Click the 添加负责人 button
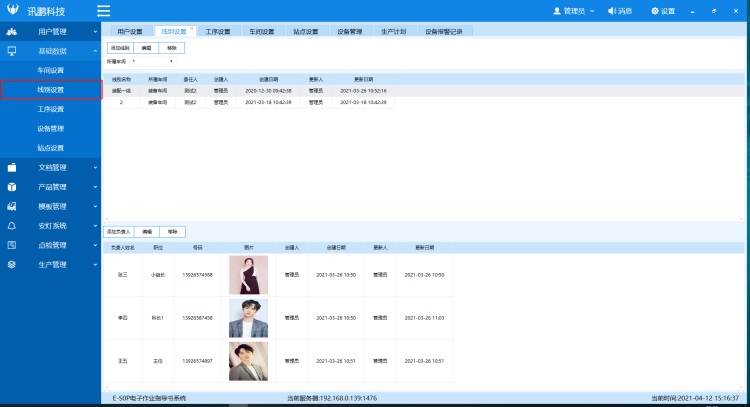 point(119,231)
